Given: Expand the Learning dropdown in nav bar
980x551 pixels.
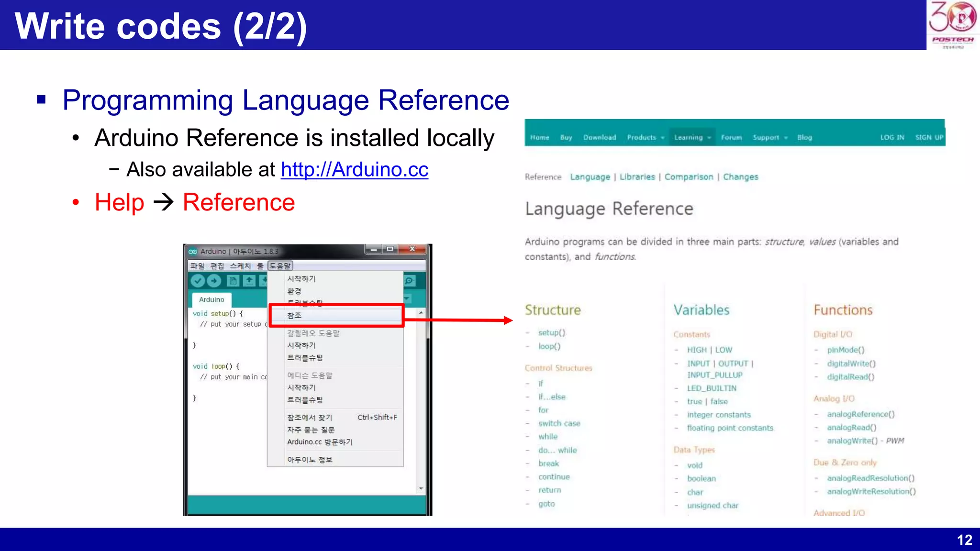Looking at the screenshot, I should [x=692, y=137].
